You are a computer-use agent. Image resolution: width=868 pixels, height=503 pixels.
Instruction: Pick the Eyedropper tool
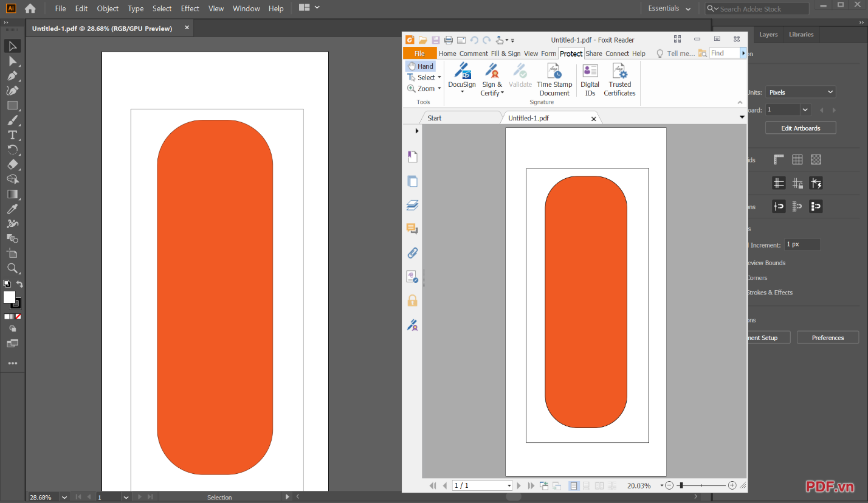(12, 209)
